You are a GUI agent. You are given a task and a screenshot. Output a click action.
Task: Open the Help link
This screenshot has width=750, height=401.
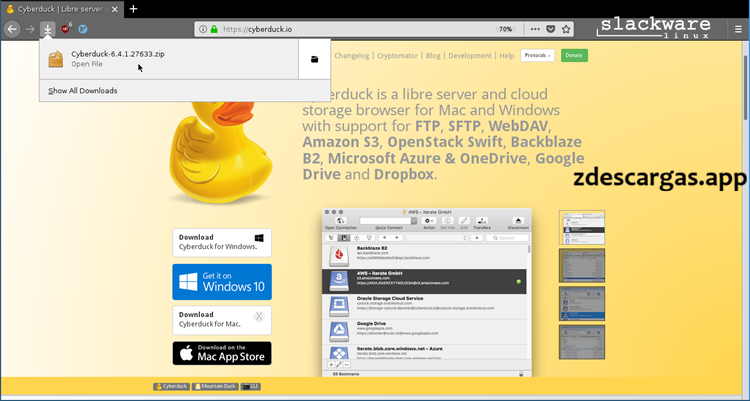click(507, 56)
